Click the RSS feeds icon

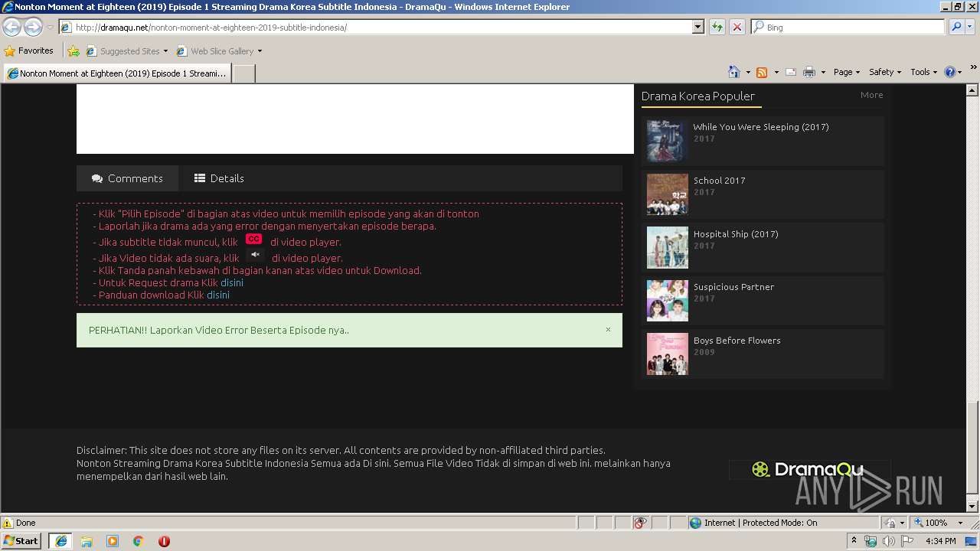point(762,72)
